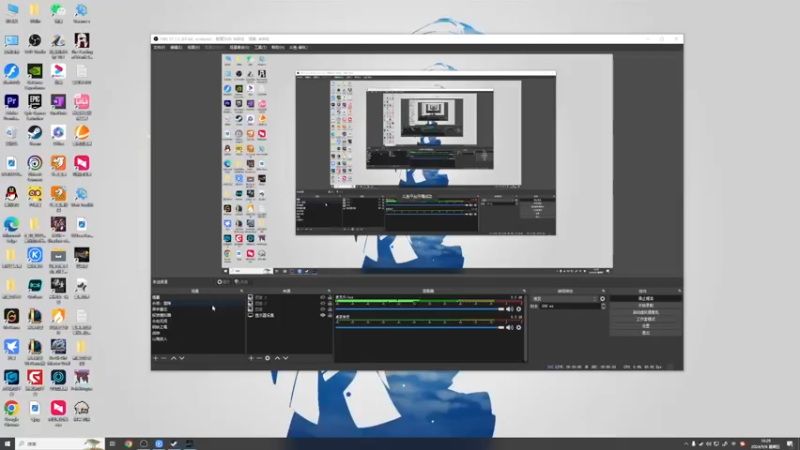
Task: Open the WeChat desktop icon
Action: [58, 13]
